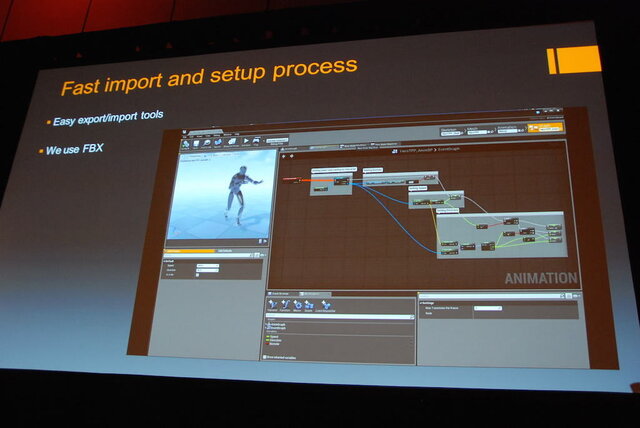Click the My Blueprint search box

pos(340,316)
